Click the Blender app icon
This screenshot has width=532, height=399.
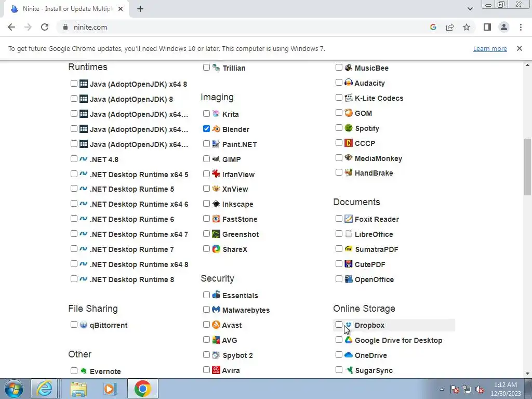coord(216,129)
